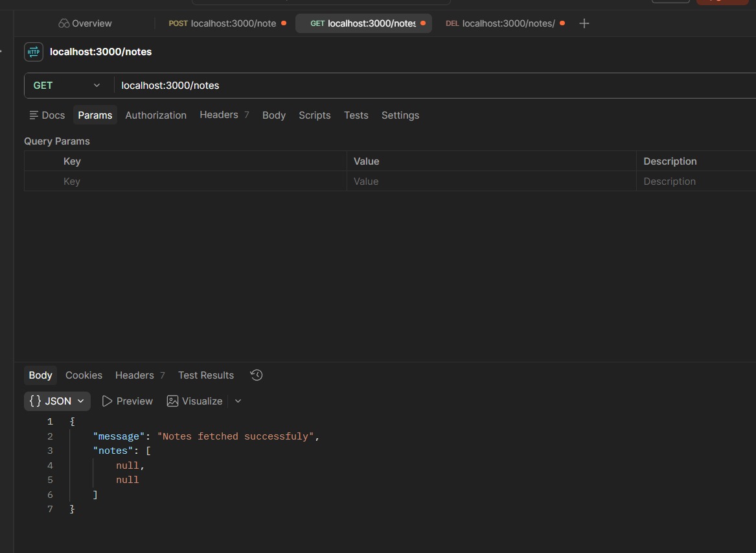
Task: Open the Docs section
Action: 47,115
